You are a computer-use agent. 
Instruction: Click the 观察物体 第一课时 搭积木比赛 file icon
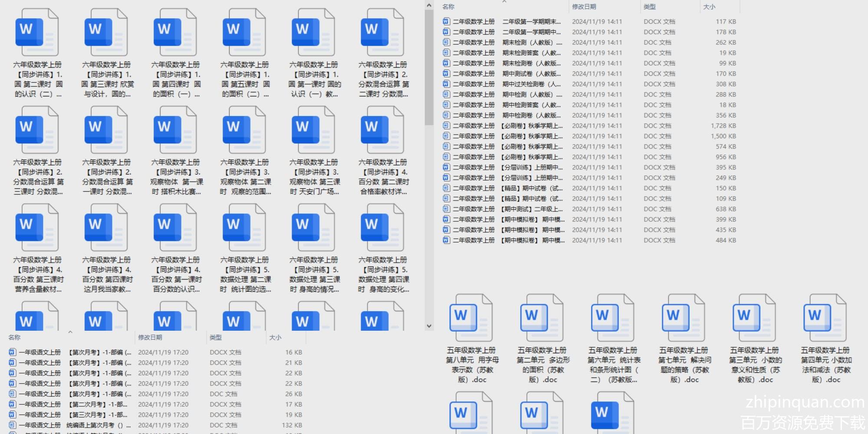[x=175, y=131]
